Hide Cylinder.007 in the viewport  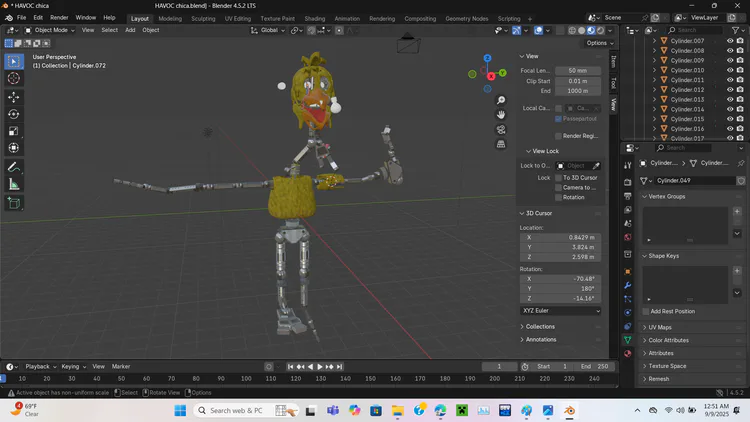click(730, 41)
